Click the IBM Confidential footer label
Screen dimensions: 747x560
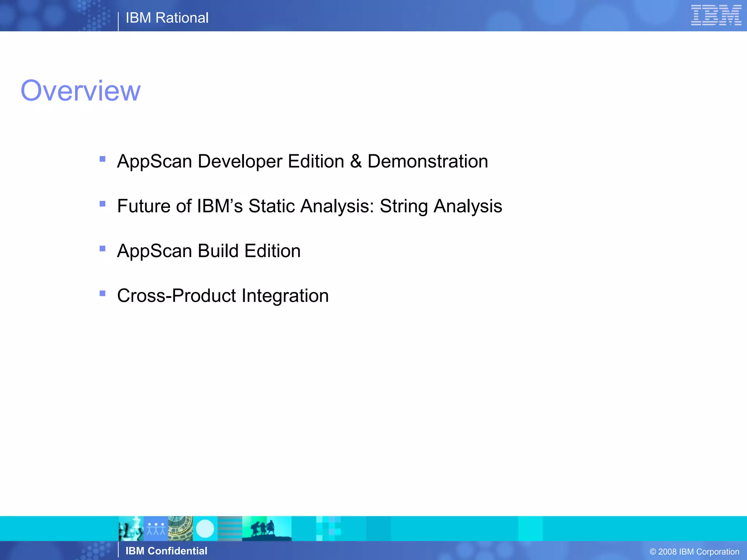[x=166, y=551]
